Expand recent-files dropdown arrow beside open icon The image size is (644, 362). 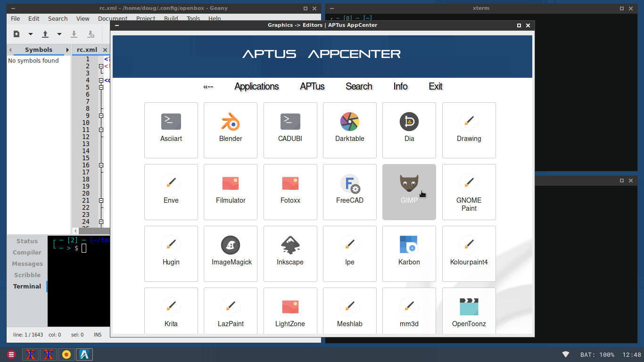click(59, 34)
